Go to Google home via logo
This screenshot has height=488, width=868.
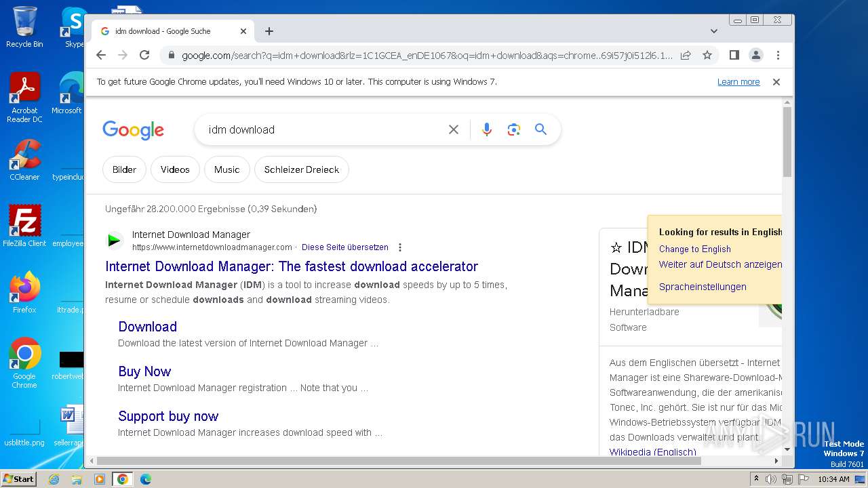[134, 129]
